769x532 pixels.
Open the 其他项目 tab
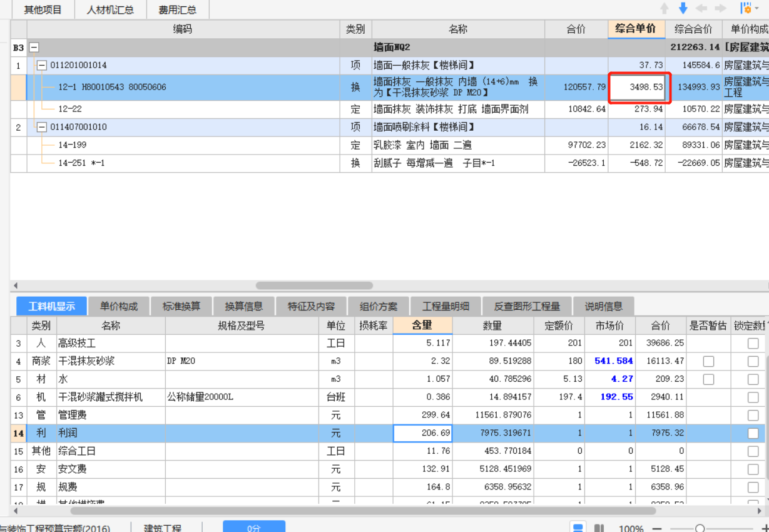(x=43, y=10)
